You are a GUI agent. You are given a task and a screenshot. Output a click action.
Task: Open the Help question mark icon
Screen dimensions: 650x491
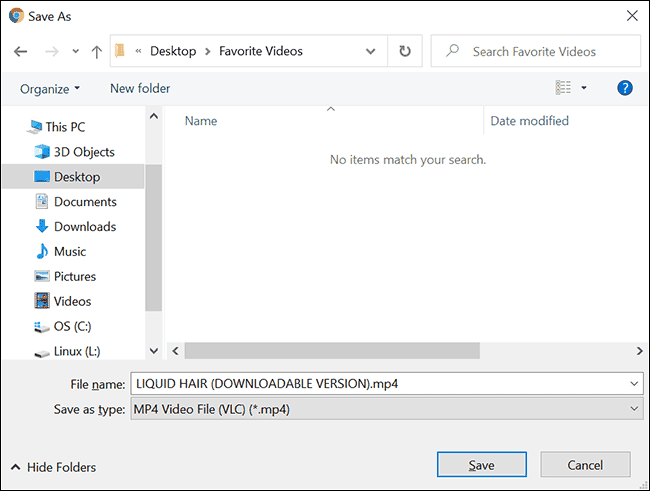click(625, 88)
